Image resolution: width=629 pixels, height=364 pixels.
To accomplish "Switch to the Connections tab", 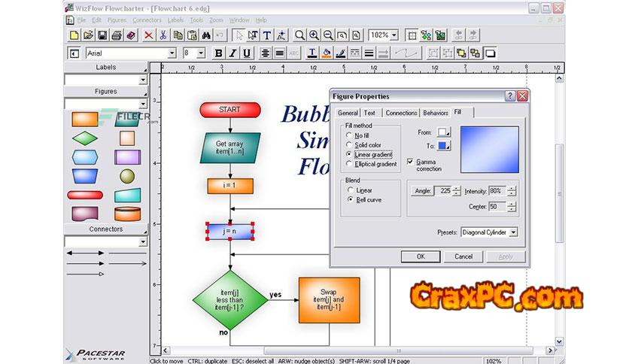I will pos(401,113).
